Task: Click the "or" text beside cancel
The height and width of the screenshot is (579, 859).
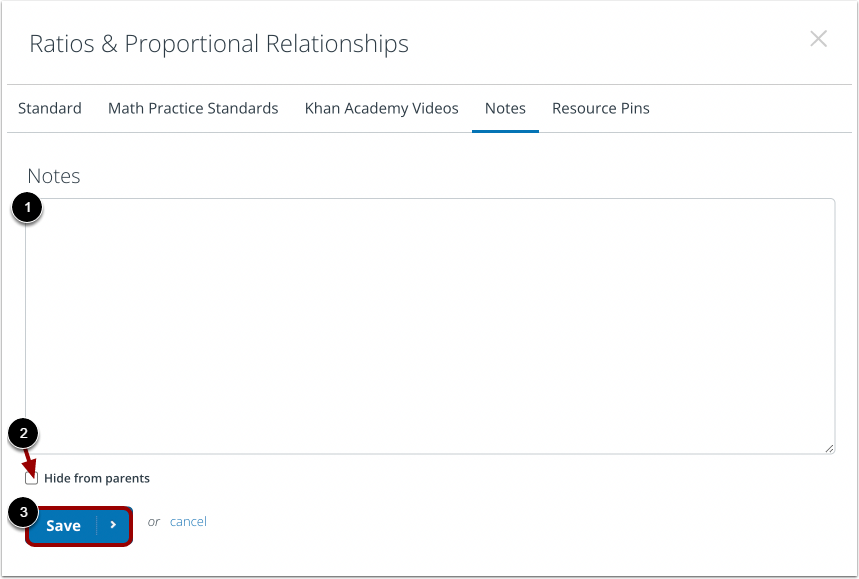Action: click(153, 522)
